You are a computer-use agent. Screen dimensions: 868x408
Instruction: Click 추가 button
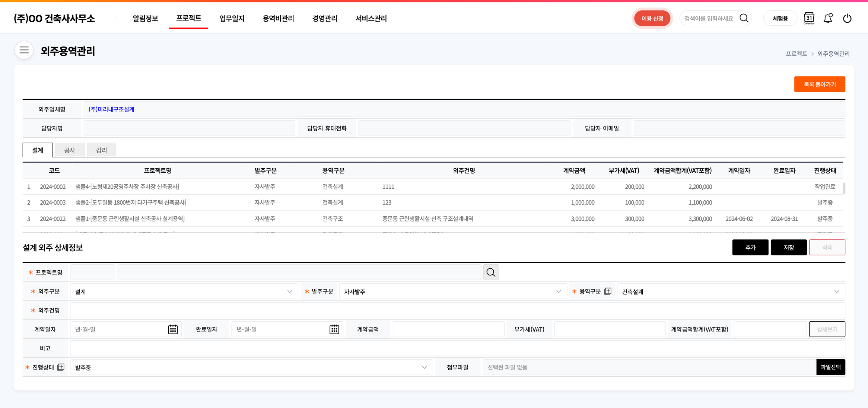point(750,248)
